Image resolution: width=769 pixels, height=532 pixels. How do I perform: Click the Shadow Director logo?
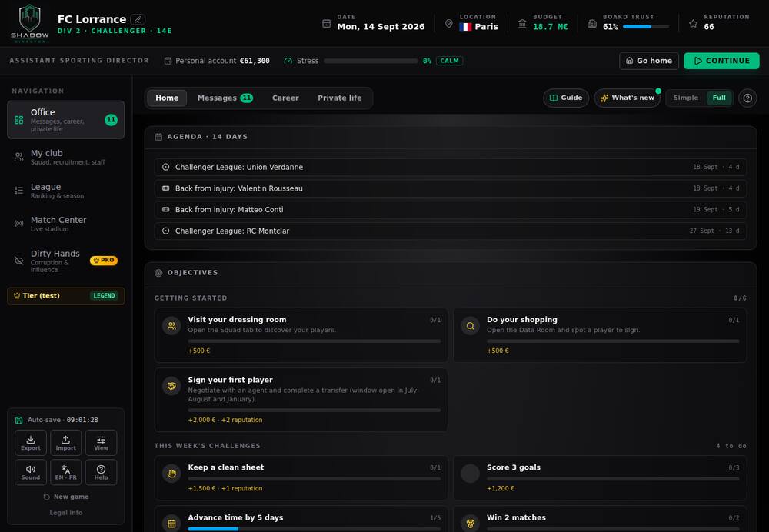coord(29,23)
